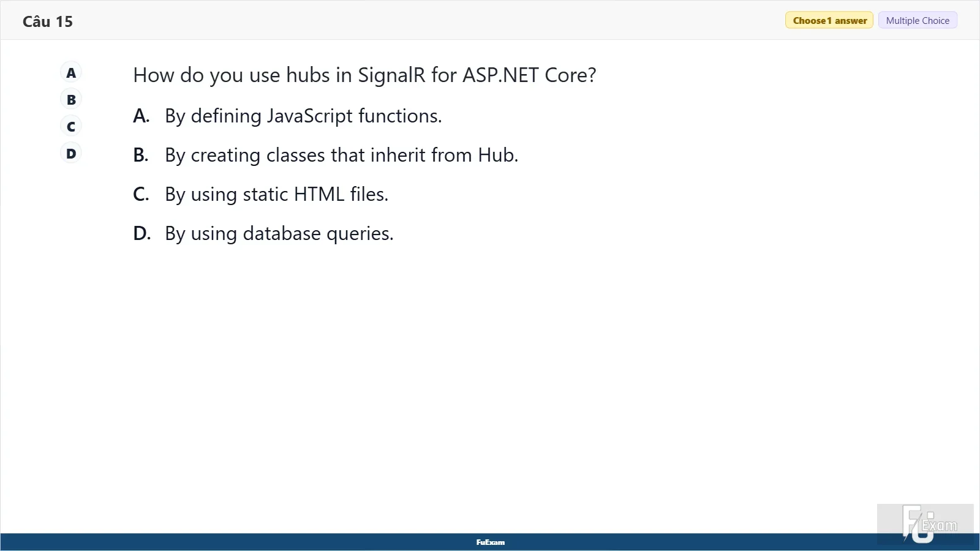The height and width of the screenshot is (551, 980).
Task: Select answer circle A in left column
Action: tap(71, 73)
